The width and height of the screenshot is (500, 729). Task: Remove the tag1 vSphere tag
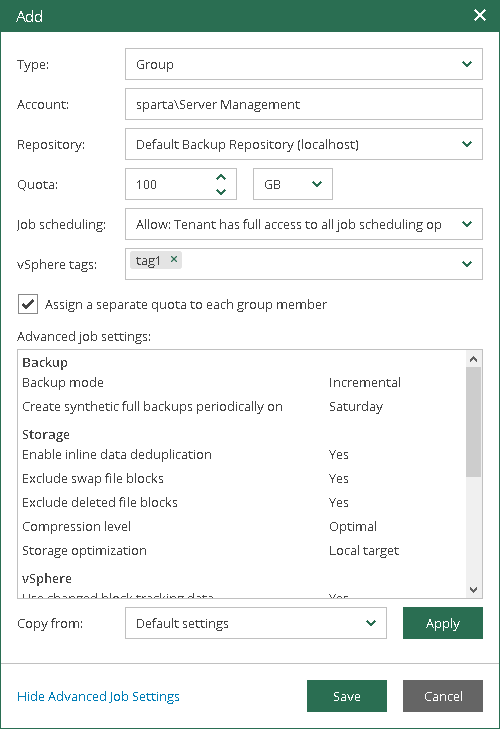point(173,259)
